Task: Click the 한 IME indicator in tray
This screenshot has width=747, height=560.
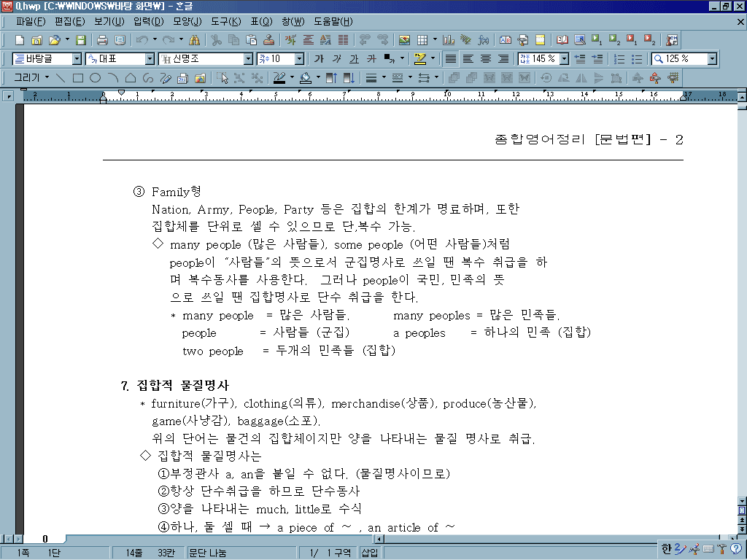Action: [666, 549]
